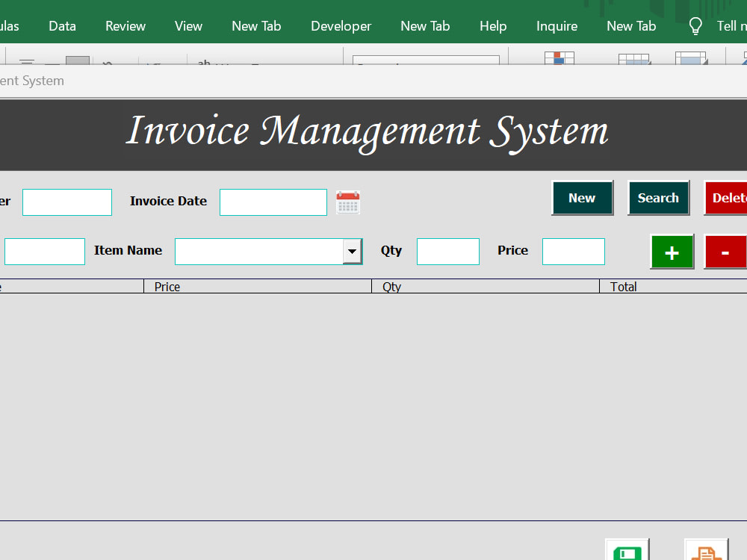Click the Delete button
The width and height of the screenshot is (747, 560).
[x=728, y=198]
